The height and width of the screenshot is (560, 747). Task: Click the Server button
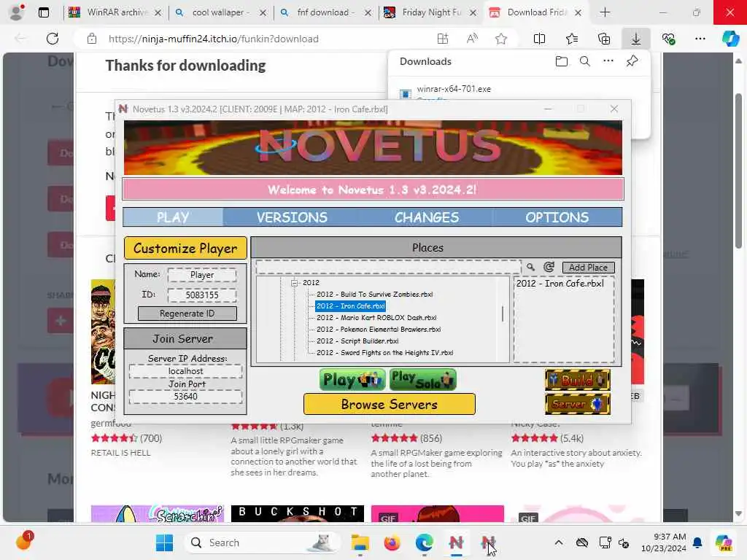[x=578, y=404]
